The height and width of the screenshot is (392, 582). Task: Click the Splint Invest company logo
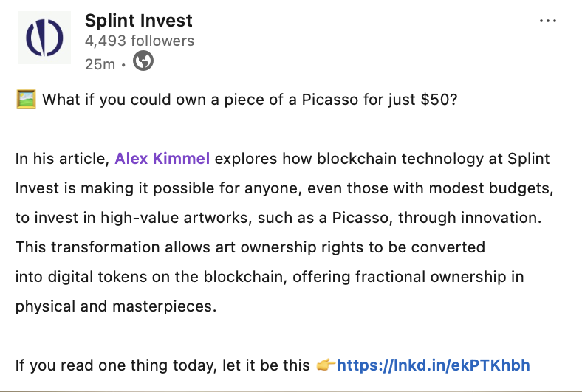click(44, 38)
